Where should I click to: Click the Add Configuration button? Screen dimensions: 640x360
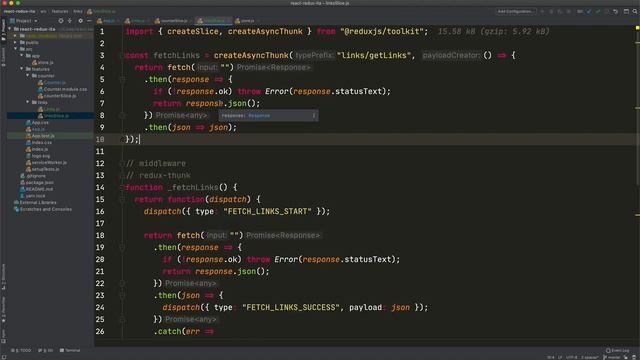point(516,11)
